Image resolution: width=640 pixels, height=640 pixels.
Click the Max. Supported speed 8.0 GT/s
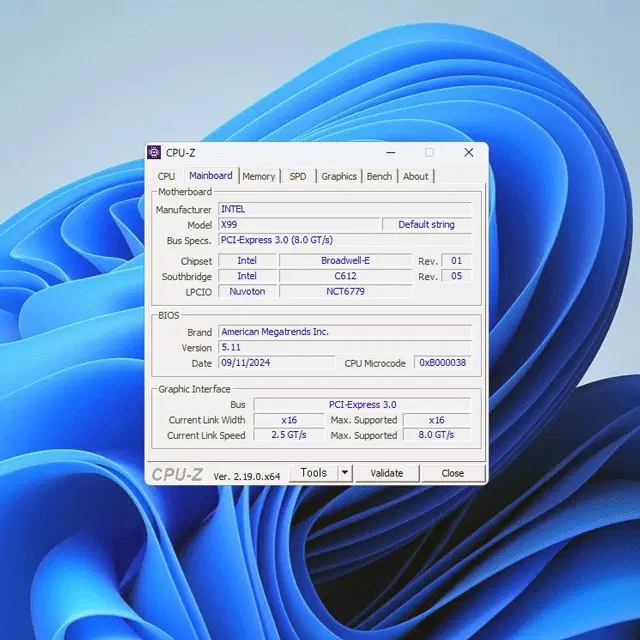[437, 435]
